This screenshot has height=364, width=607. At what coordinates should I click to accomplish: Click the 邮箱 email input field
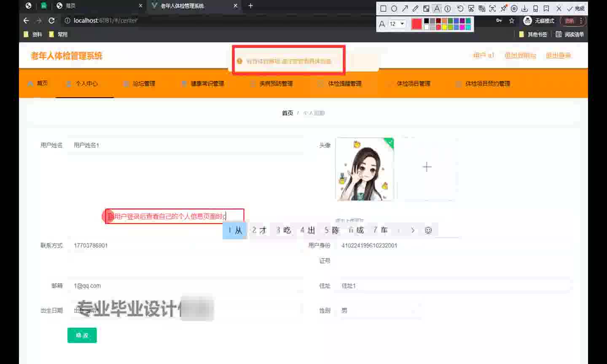point(185,286)
